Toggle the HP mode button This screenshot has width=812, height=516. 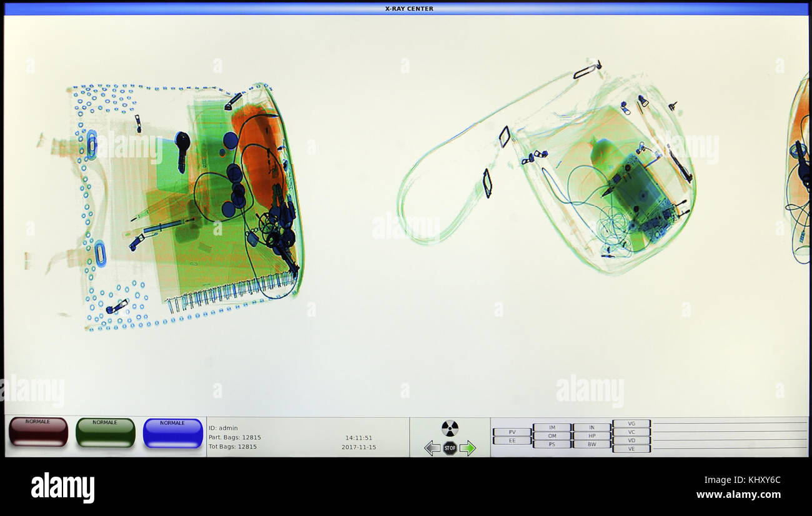click(592, 436)
